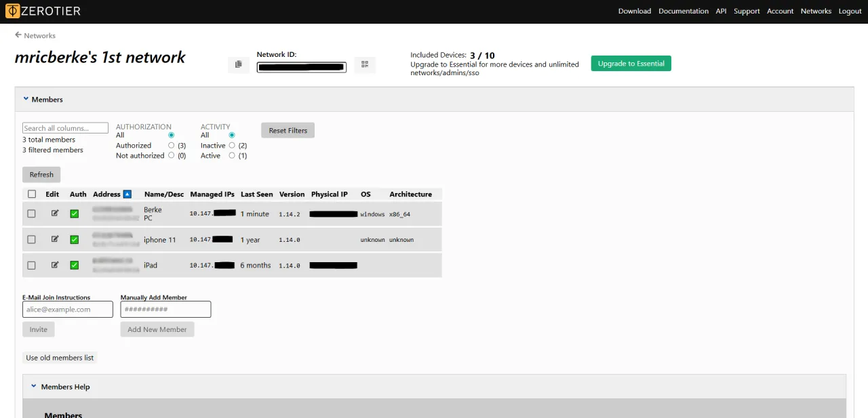Click the iphone 11 name cell
The image size is (868, 418).
pyautogui.click(x=160, y=240)
